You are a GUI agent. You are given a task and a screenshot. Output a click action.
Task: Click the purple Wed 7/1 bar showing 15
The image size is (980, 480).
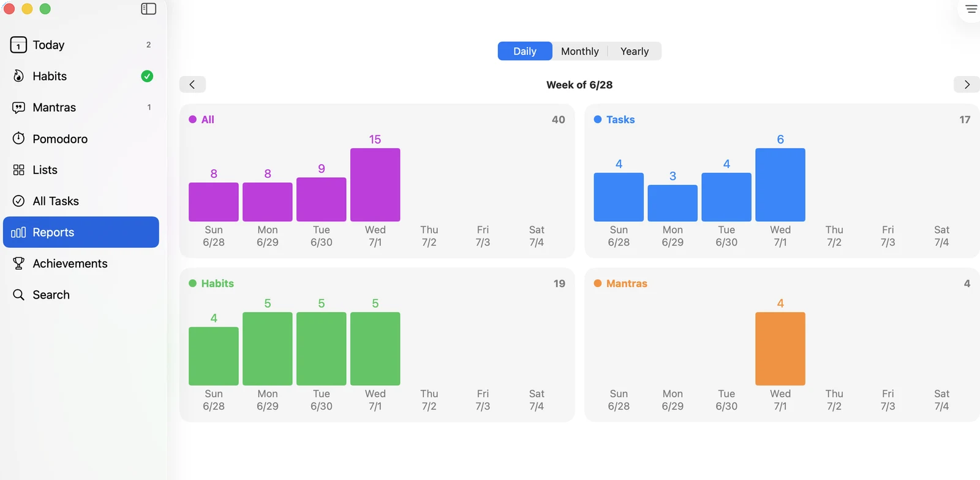coord(375,185)
